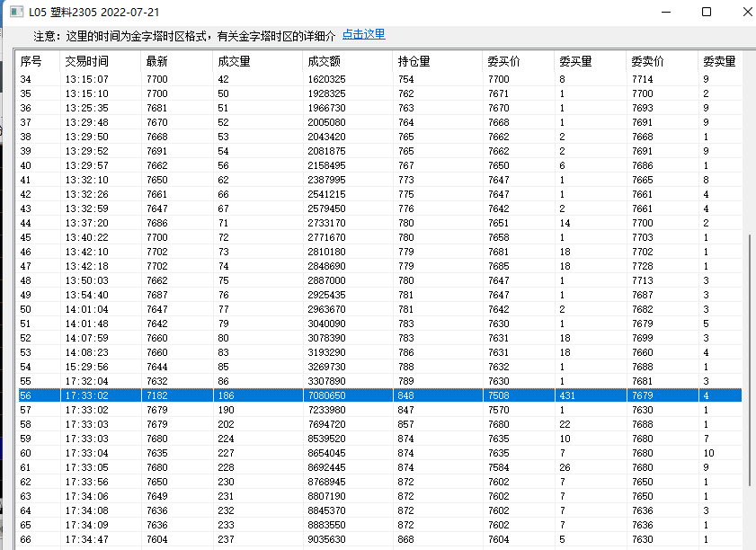756x550 pixels.
Task: Click the 成交额 value 8539520
Action: coord(326,439)
